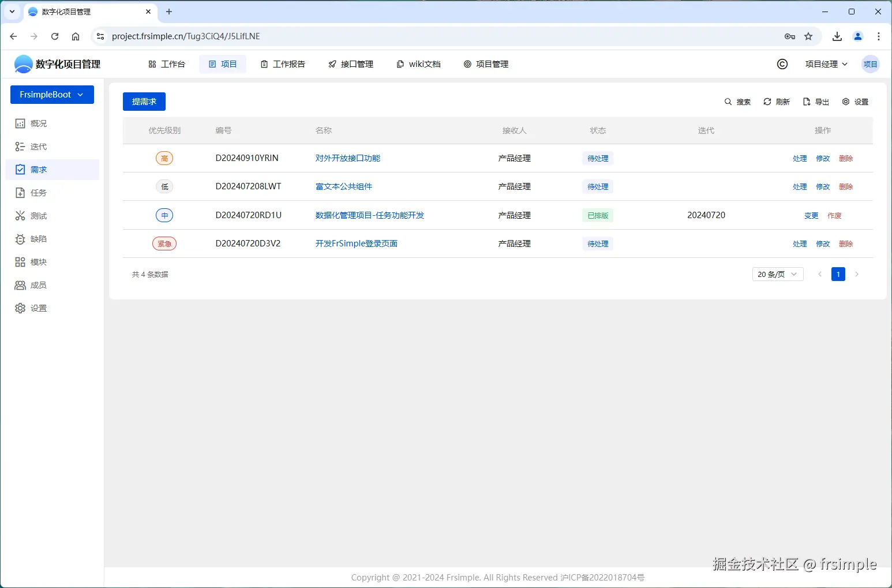Click the browser address bar URL
Screen dimensions: 892x588
186,36
